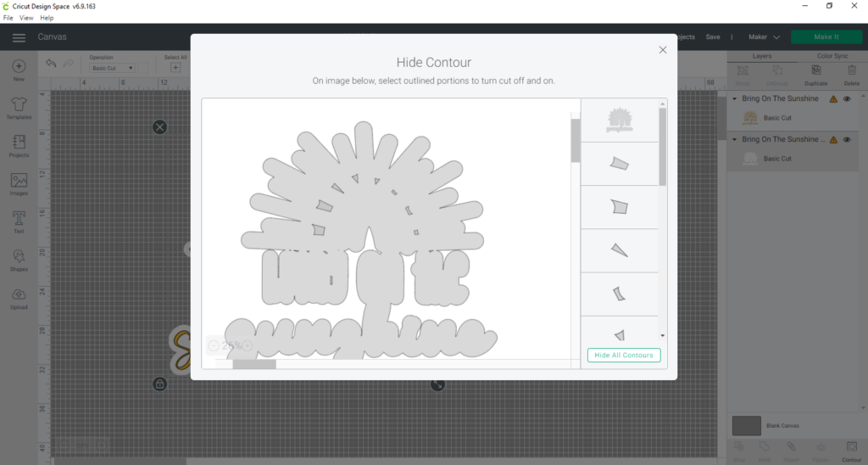Click the contour list vertical scrollbar thumb

click(663, 147)
